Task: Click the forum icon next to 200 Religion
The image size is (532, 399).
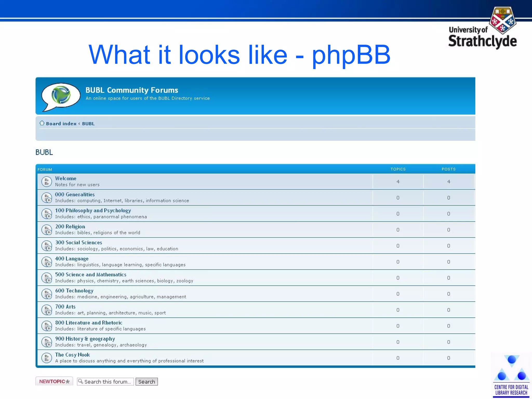Action: 46,230
